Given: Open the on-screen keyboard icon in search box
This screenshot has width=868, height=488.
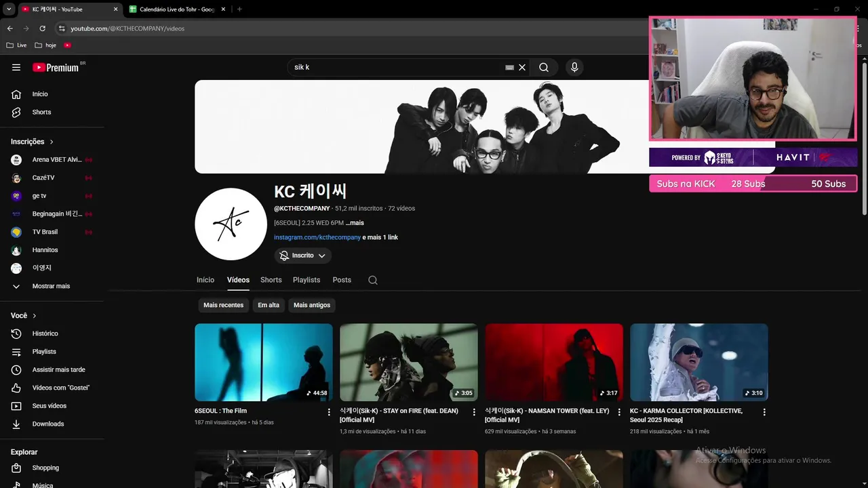Looking at the screenshot, I should coord(509,67).
